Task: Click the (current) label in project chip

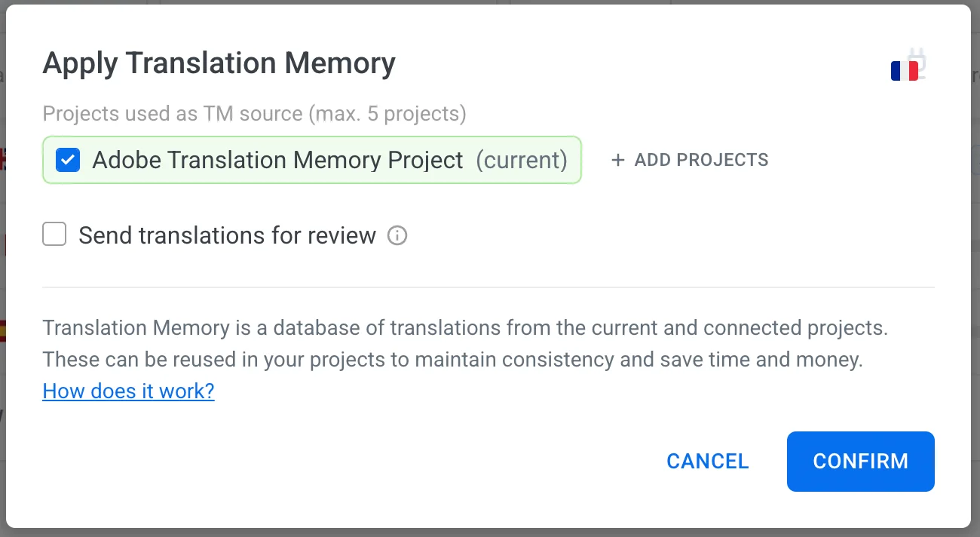Action: tap(522, 160)
